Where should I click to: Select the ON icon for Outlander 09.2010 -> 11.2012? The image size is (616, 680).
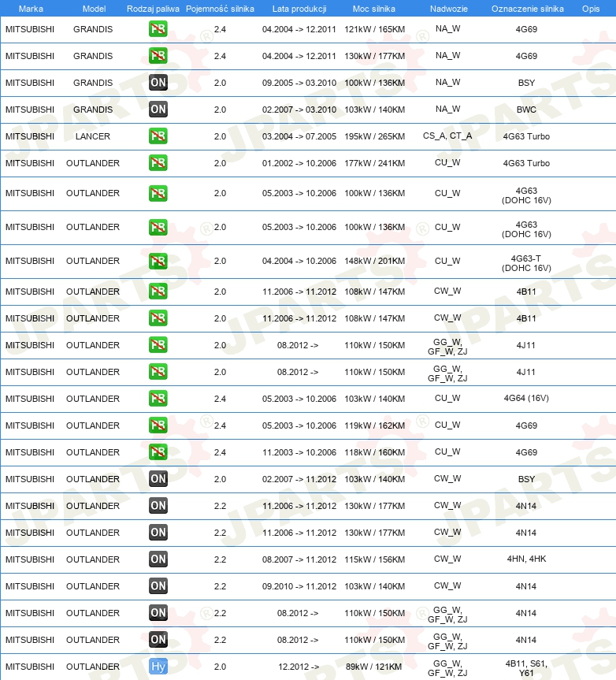coord(158,586)
